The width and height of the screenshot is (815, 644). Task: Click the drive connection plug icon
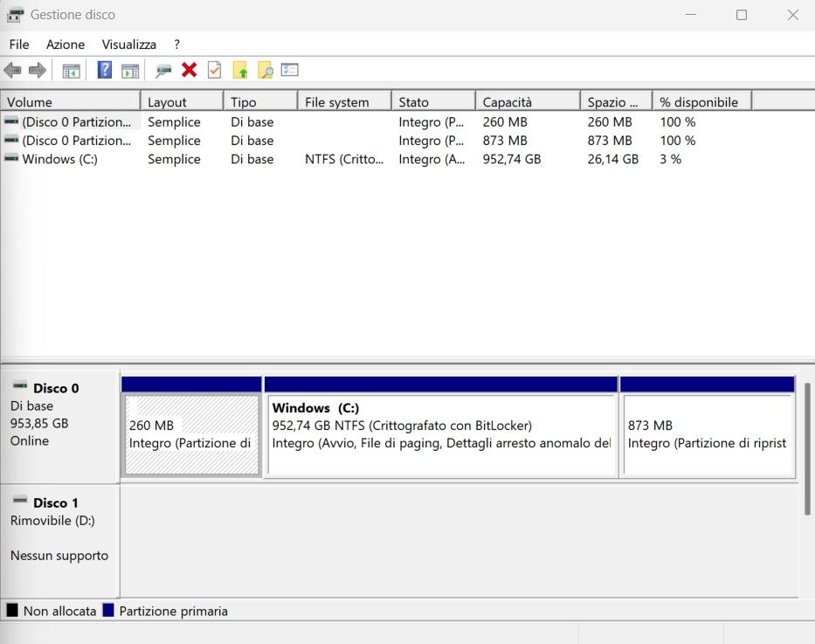[x=163, y=71]
